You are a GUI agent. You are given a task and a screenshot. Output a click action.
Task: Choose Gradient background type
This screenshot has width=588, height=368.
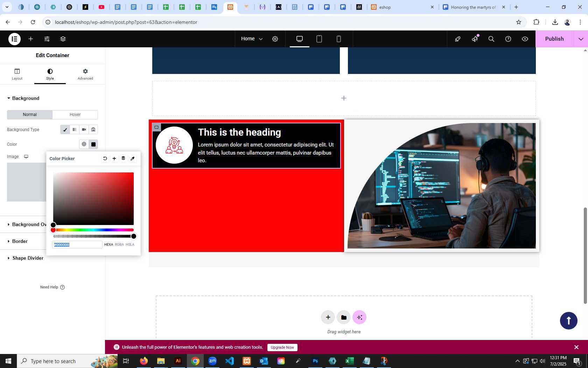pos(75,130)
